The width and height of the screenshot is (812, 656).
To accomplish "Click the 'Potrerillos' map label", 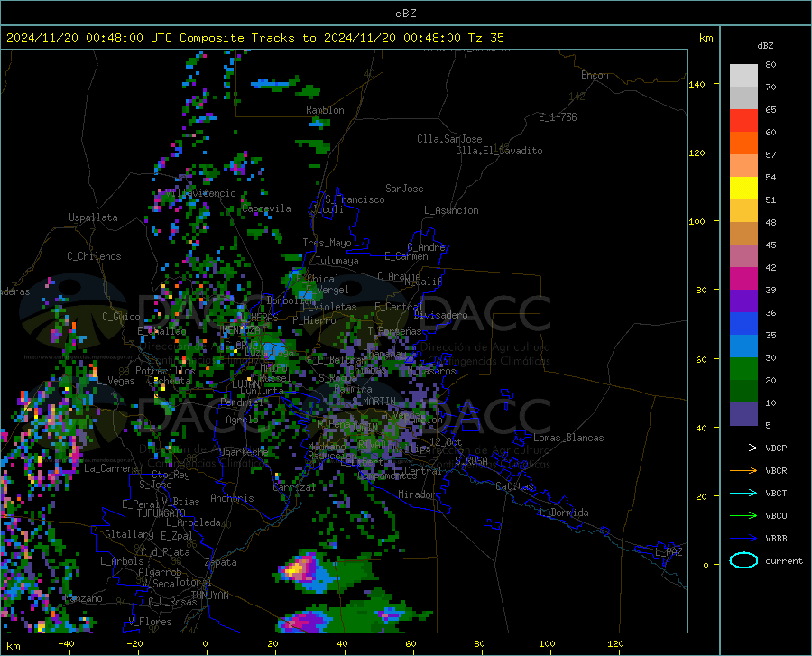I will [x=165, y=371].
